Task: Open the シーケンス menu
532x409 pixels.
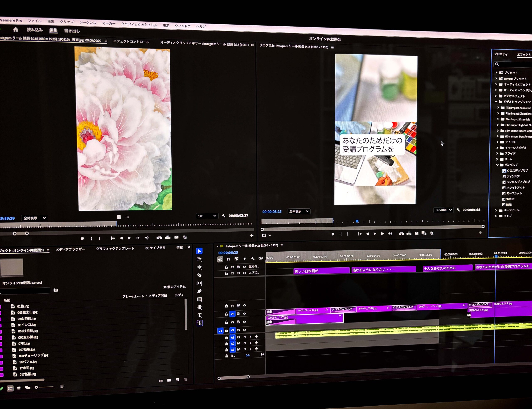Action: (x=88, y=23)
